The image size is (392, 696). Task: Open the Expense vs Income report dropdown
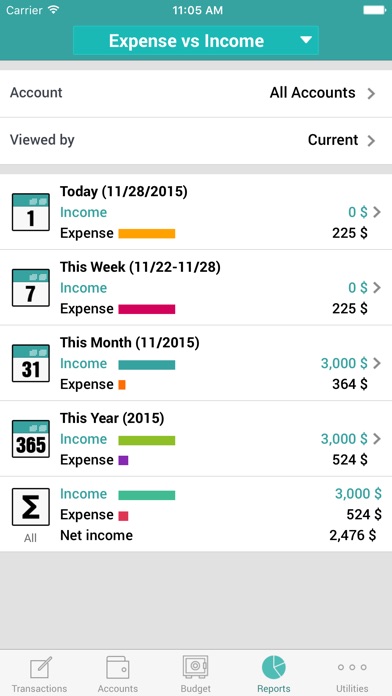pos(196,40)
